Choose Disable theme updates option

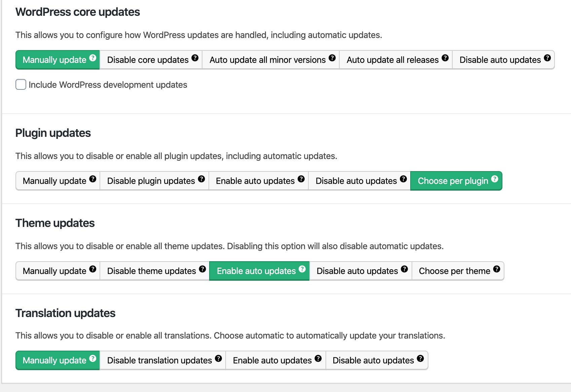tap(154, 271)
